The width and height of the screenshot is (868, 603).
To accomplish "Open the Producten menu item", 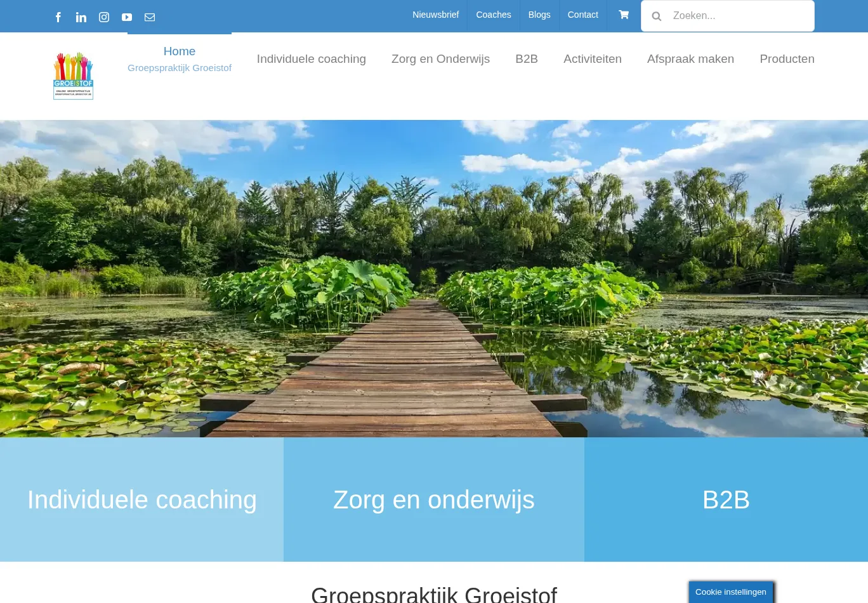I will (787, 59).
